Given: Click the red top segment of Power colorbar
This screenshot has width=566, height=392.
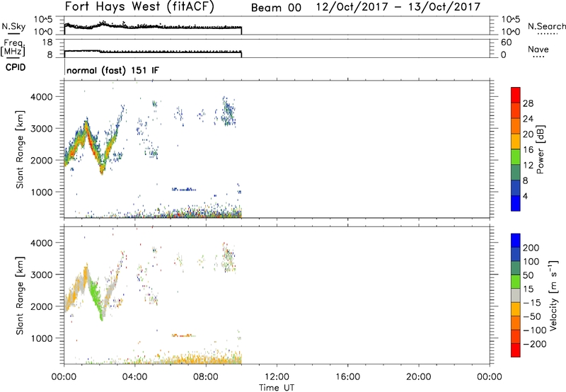Looking at the screenshot, I should click(516, 95).
